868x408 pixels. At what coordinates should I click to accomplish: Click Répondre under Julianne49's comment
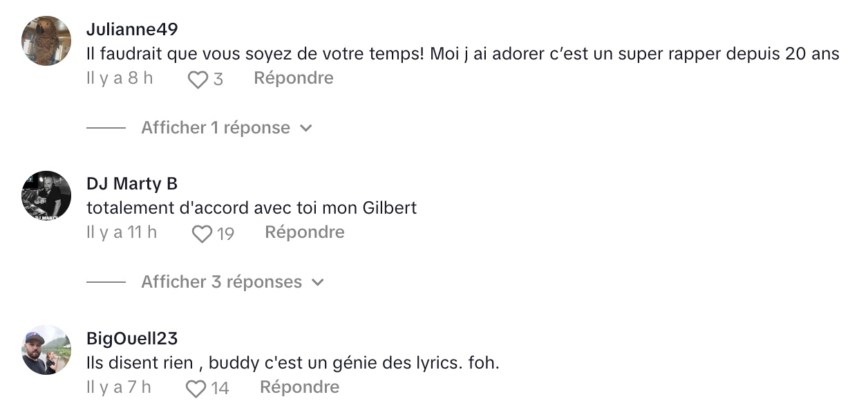click(x=294, y=78)
